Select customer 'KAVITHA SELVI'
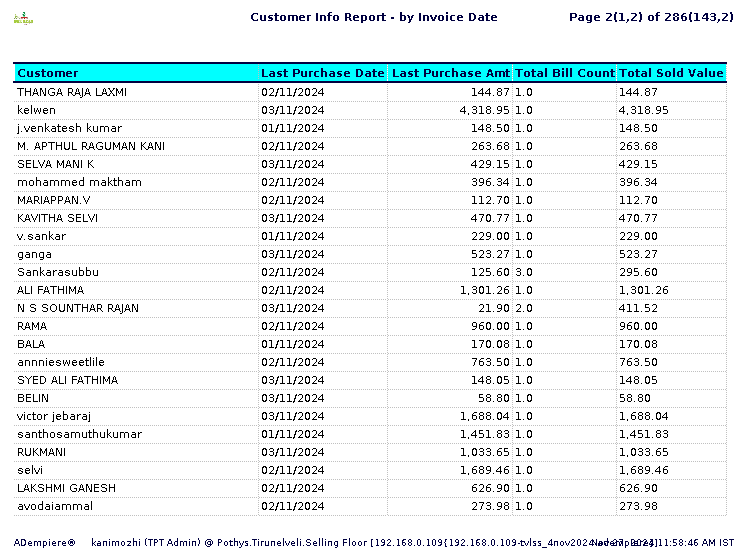The height and width of the screenshot is (553, 756). [57, 218]
